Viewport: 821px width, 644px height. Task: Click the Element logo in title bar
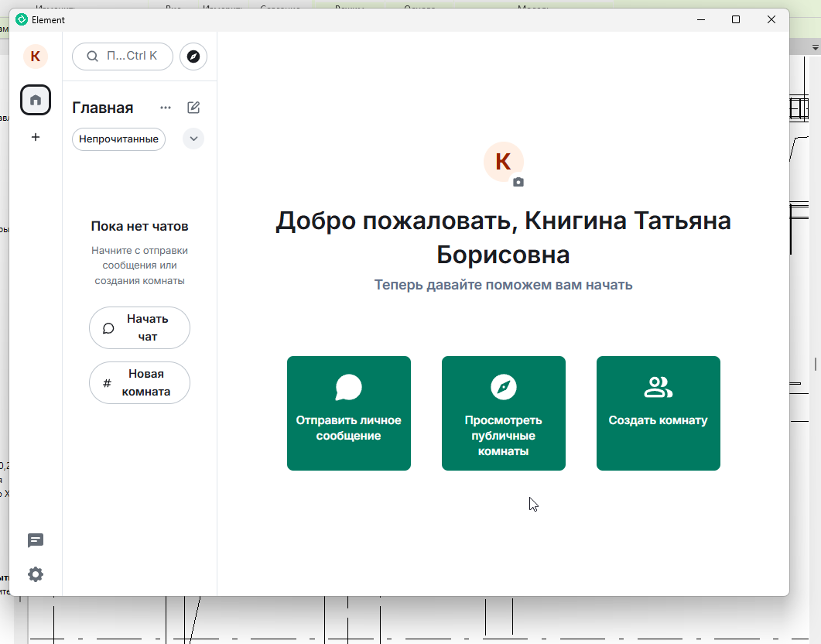[22, 20]
